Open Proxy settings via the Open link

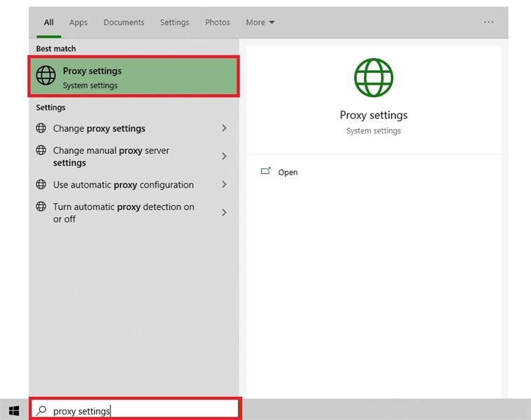[x=288, y=172]
